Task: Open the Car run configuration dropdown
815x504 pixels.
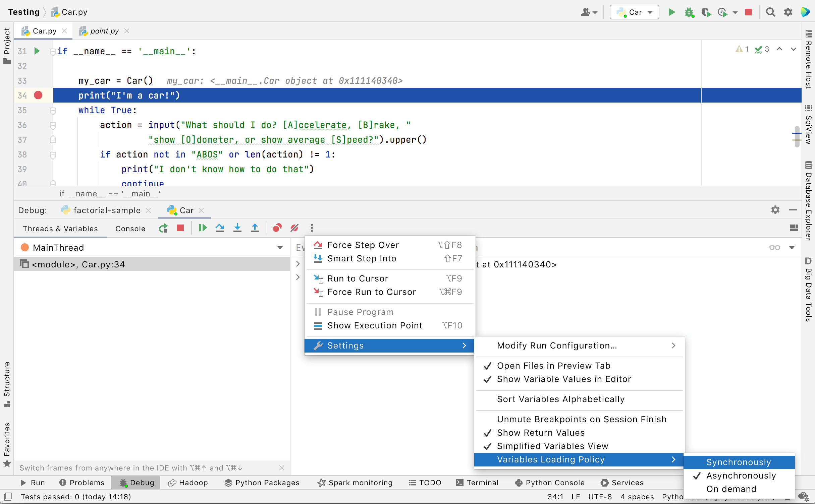Action: coord(634,12)
